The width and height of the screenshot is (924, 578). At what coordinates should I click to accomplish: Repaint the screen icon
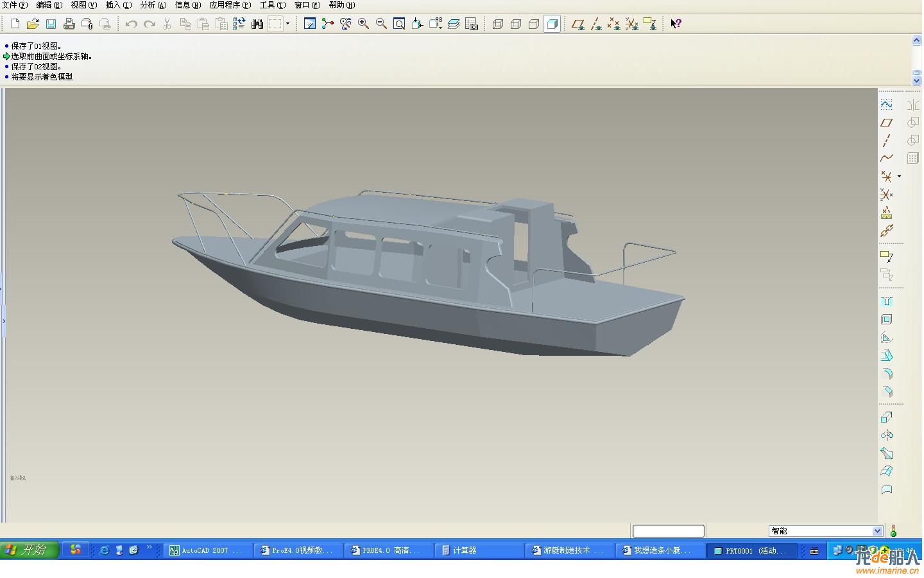click(x=310, y=24)
